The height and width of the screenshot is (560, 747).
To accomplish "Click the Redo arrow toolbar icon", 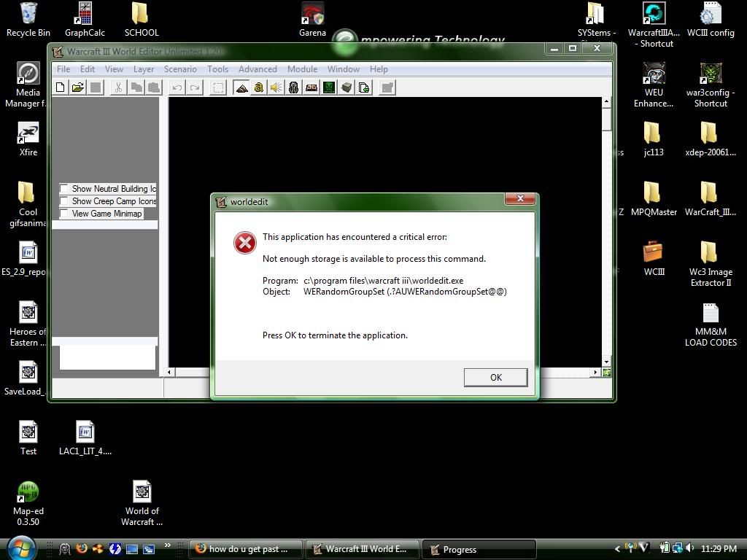I will click(195, 87).
